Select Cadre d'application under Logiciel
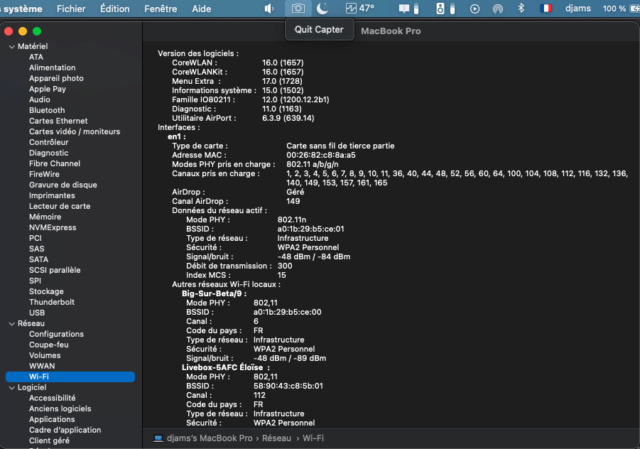640x449 pixels. click(x=65, y=430)
